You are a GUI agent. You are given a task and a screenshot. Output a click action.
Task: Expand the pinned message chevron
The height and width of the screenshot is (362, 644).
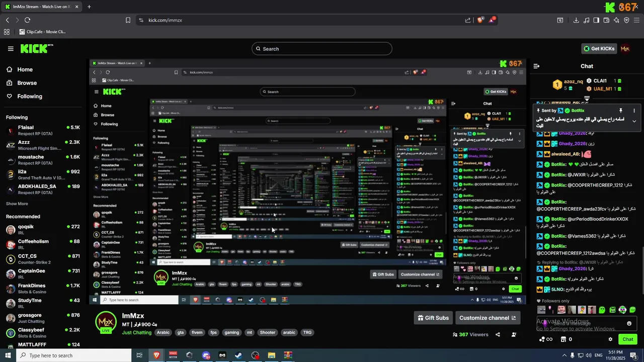coord(634,121)
